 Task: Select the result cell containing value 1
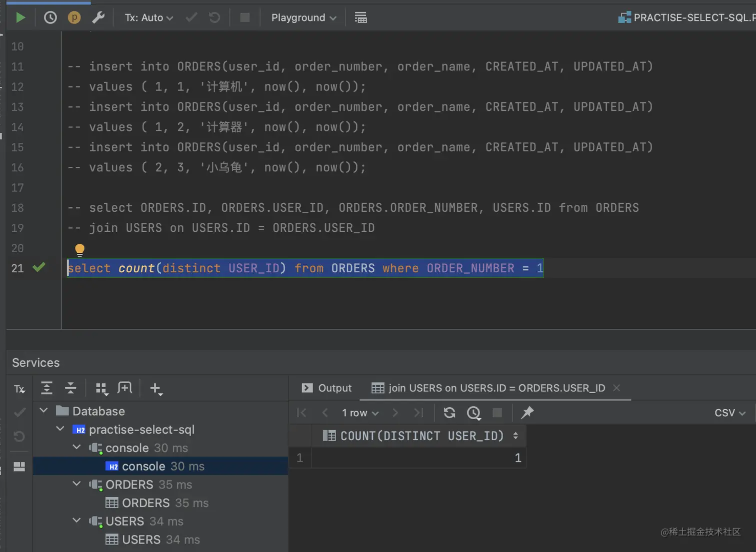coord(419,458)
